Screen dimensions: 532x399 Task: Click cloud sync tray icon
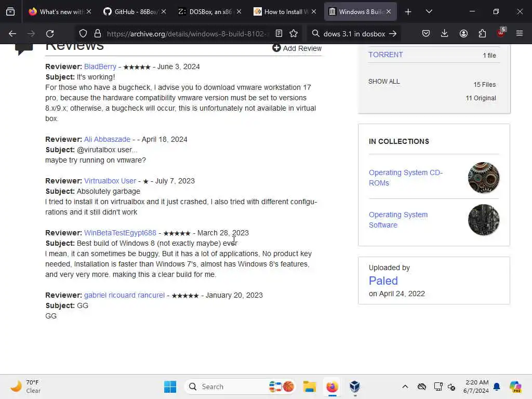pos(422,387)
